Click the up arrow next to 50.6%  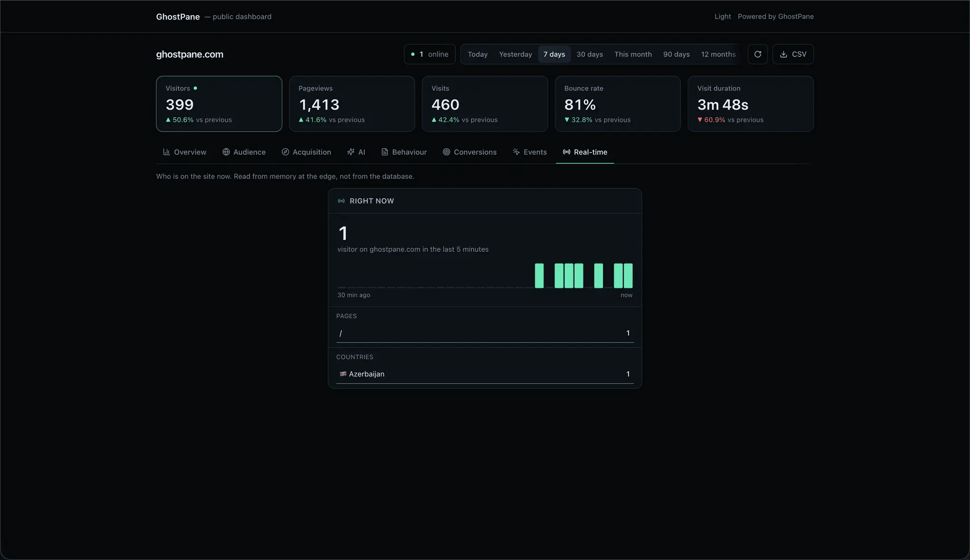pos(168,120)
